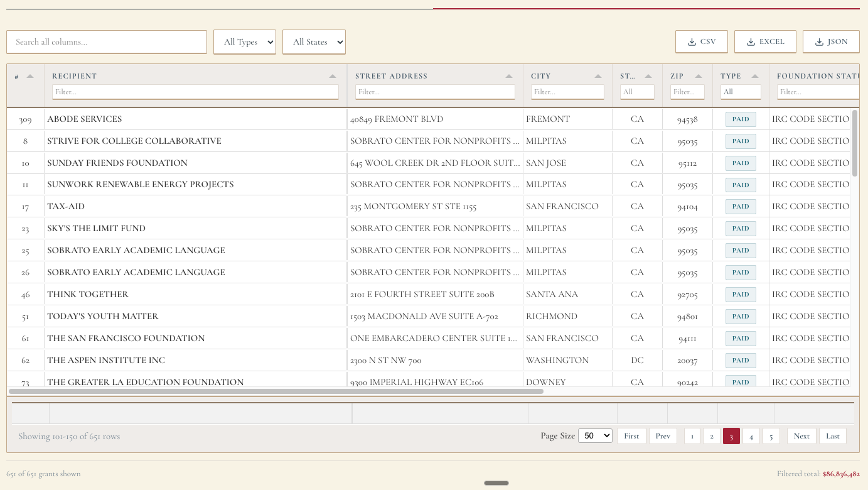The width and height of the screenshot is (868, 490).
Task: Open the Type column filter dropdown
Action: [741, 92]
